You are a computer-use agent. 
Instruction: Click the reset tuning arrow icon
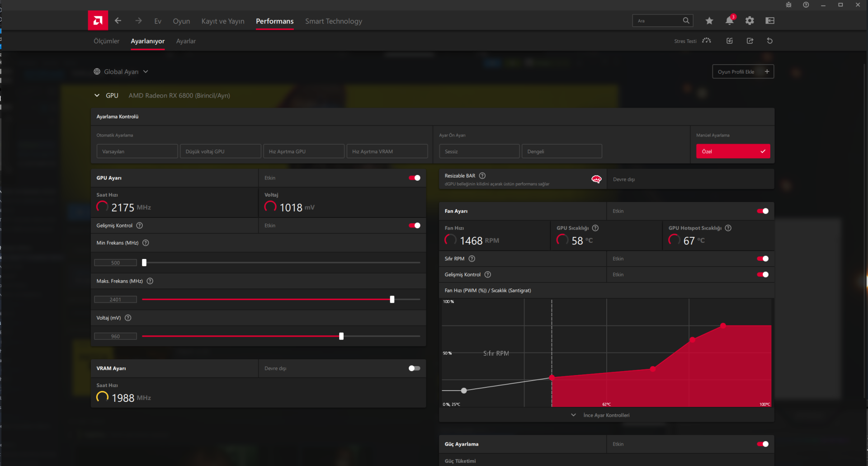click(x=770, y=41)
